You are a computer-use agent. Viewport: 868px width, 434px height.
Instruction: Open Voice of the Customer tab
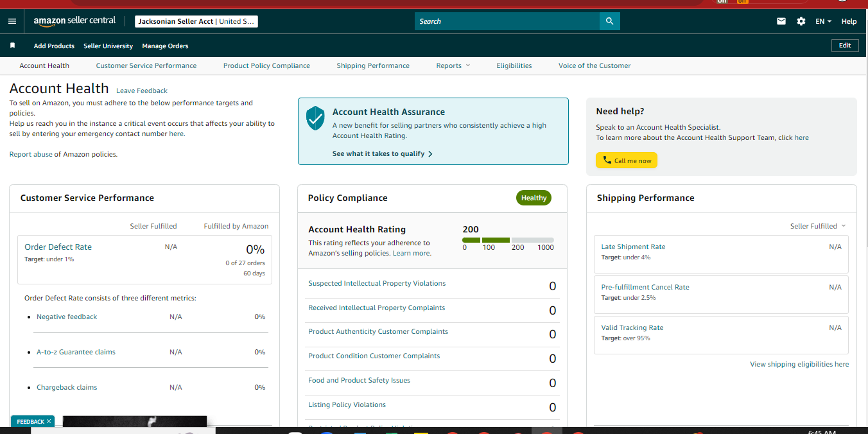pyautogui.click(x=595, y=65)
